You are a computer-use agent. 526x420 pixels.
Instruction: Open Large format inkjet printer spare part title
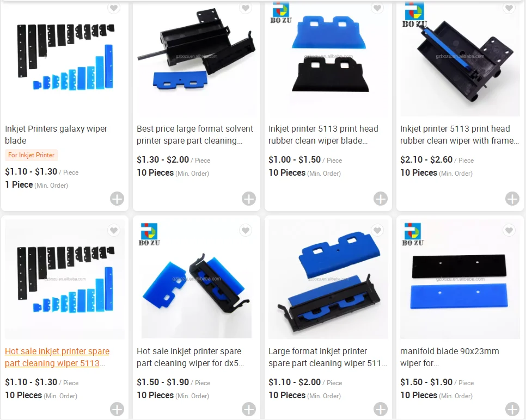328,357
